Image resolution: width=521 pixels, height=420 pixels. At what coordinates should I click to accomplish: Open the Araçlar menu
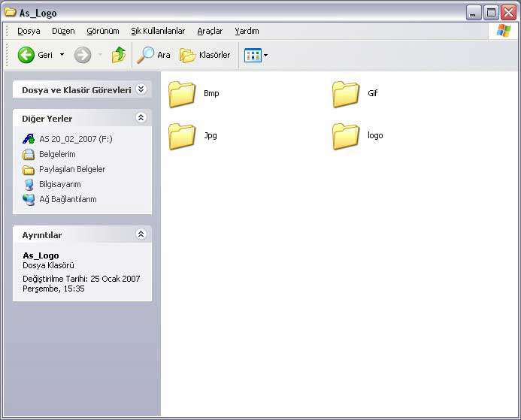tap(210, 31)
